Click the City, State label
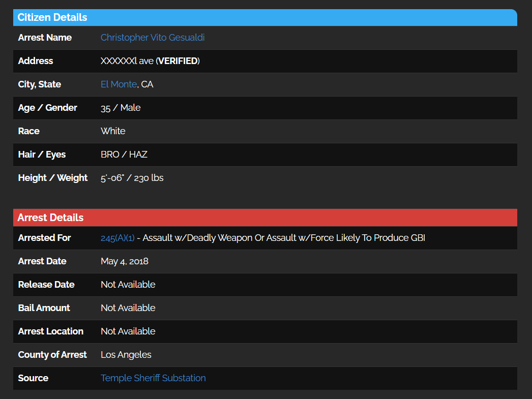 pyautogui.click(x=39, y=84)
